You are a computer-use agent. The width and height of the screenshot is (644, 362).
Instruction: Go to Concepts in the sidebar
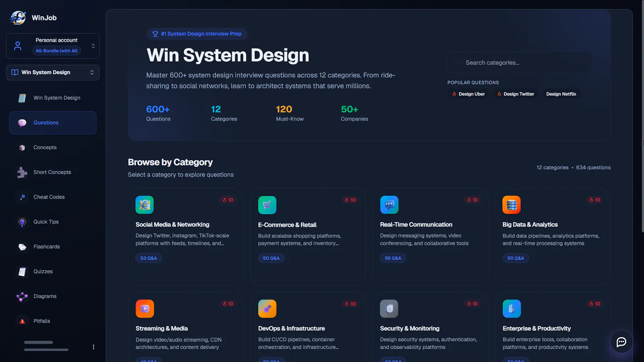click(x=53, y=148)
